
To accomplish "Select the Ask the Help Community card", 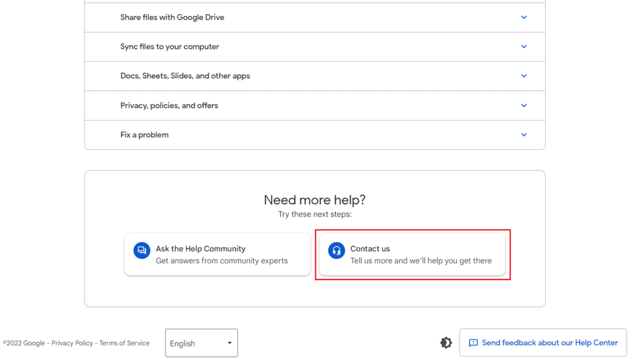I will tap(217, 254).
